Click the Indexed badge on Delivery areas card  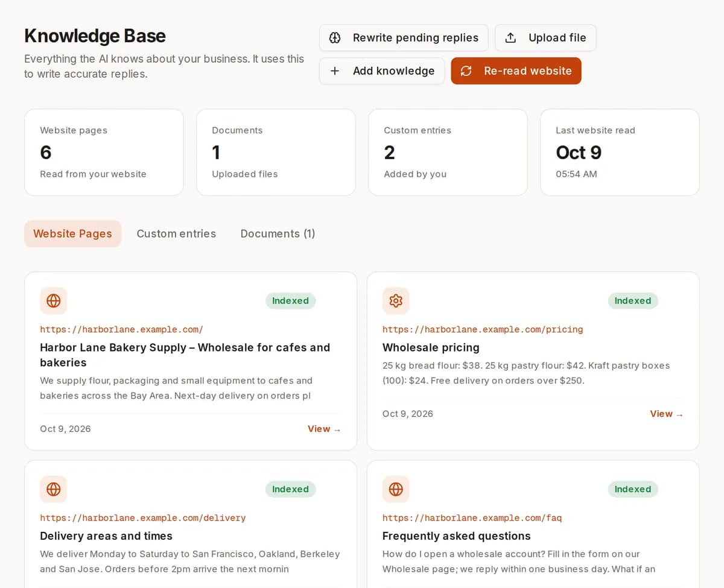290,489
